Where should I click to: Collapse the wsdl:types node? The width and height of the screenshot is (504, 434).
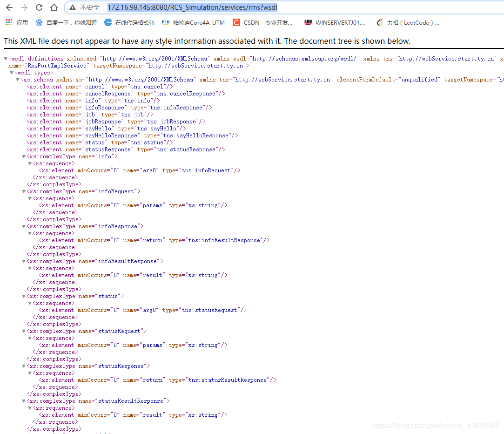point(12,73)
